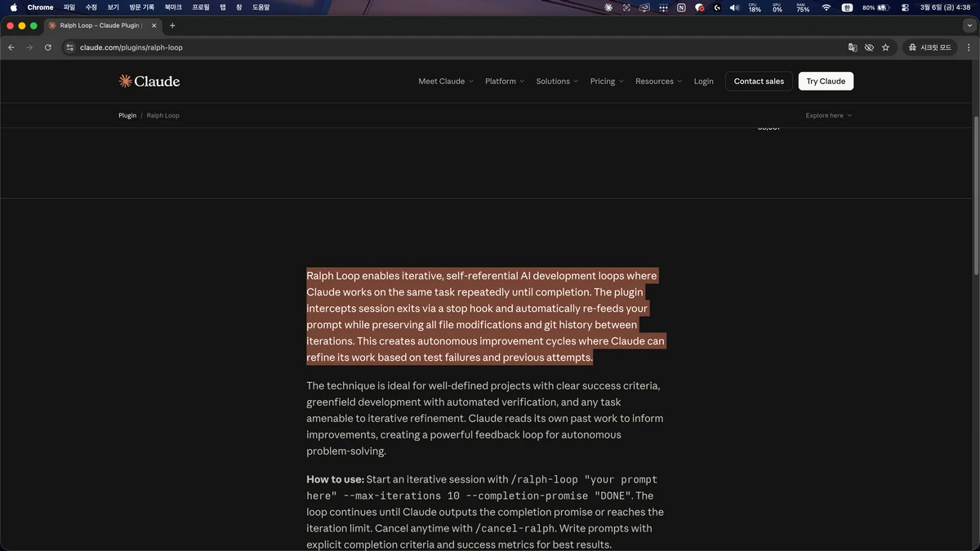
Task: Open a new tab with the plus button
Action: 172,25
